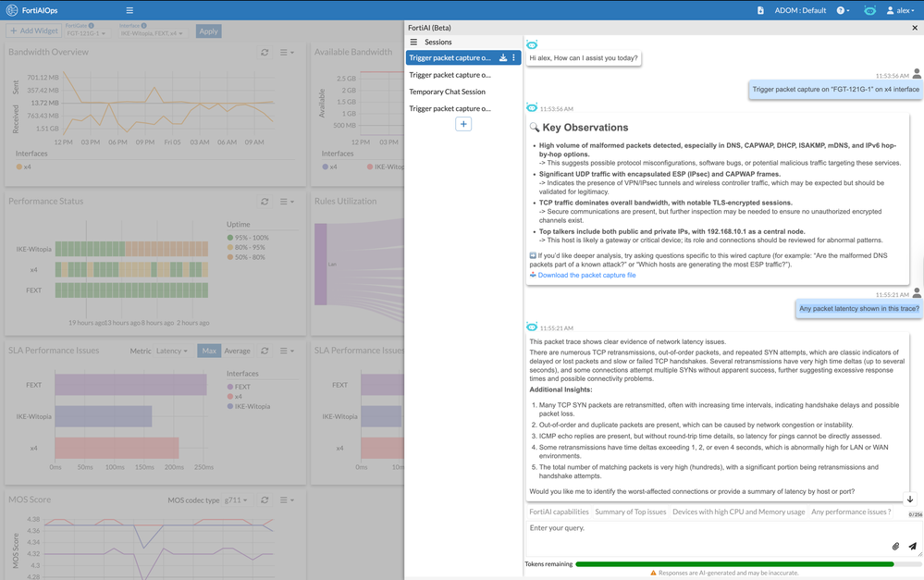Open the selected session's three-dot menu
The image size is (924, 580).
514,57
